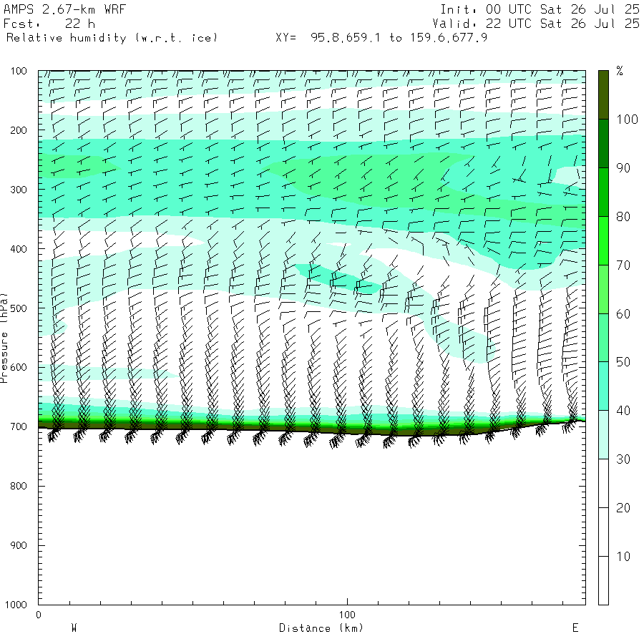
Task: Click the 0 km distance axis label
Action: (x=39, y=615)
